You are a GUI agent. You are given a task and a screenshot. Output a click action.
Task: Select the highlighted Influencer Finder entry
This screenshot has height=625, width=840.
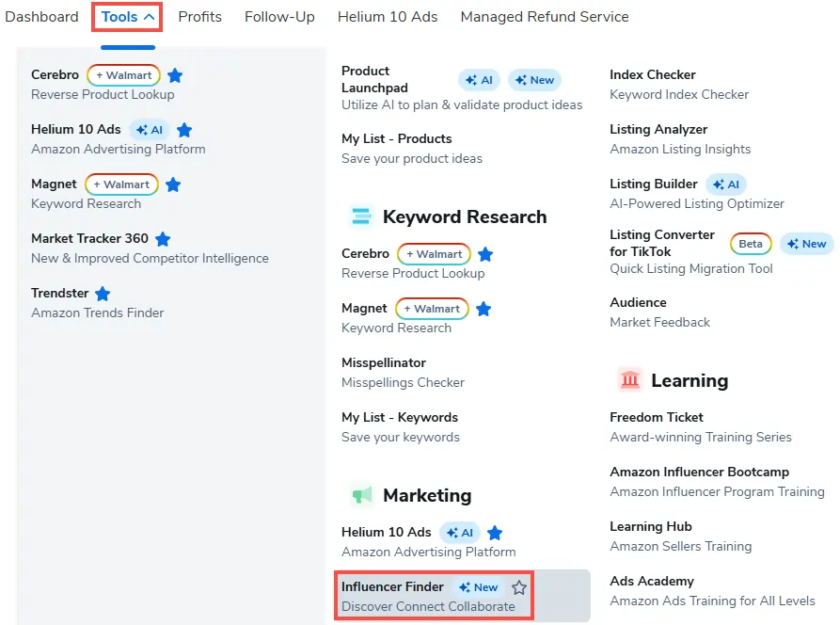click(392, 586)
